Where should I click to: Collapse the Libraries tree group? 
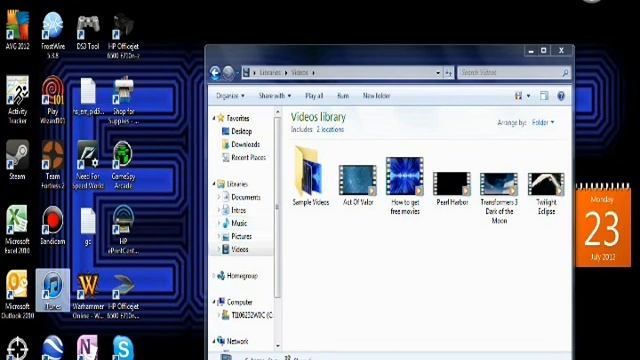pos(214,184)
